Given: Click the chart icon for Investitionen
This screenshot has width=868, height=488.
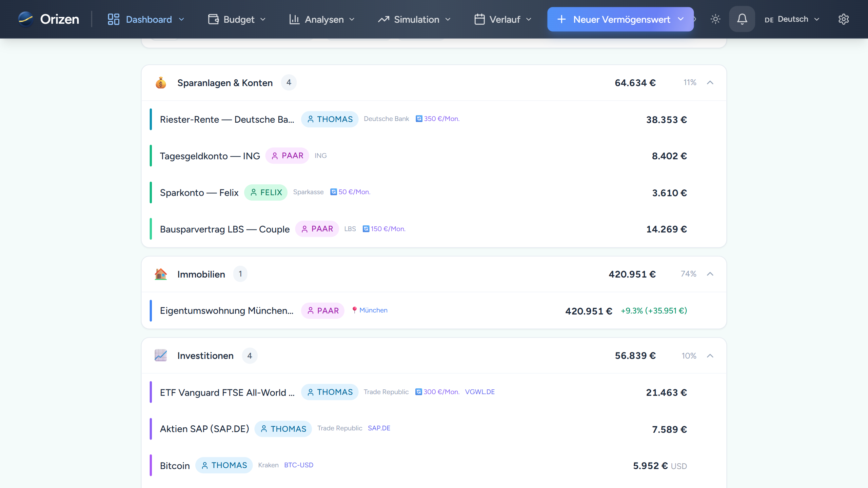Looking at the screenshot, I should [161, 355].
